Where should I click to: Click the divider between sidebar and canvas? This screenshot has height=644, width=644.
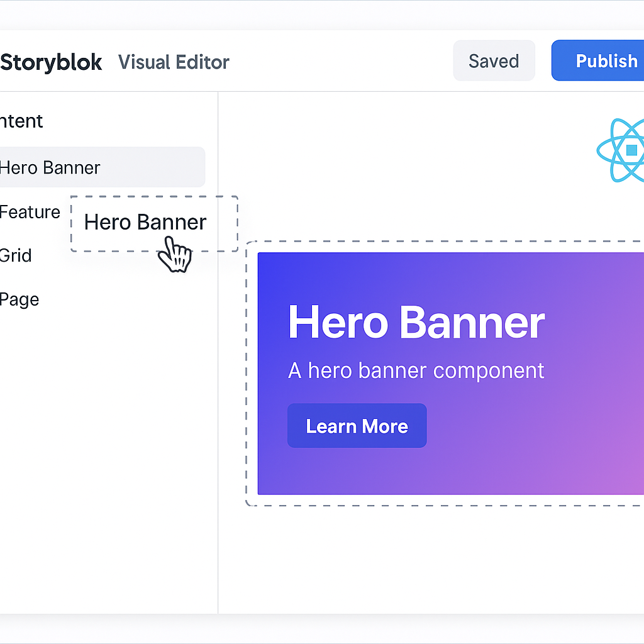click(x=218, y=377)
